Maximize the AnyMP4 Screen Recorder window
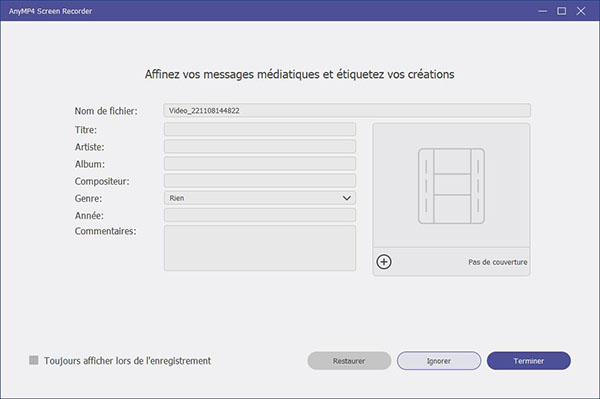600x399 pixels. [x=561, y=11]
